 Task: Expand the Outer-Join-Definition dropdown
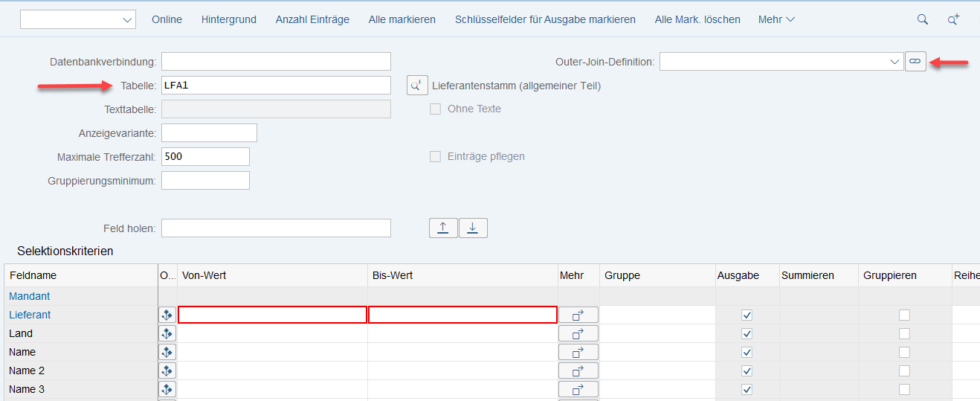[x=894, y=62]
